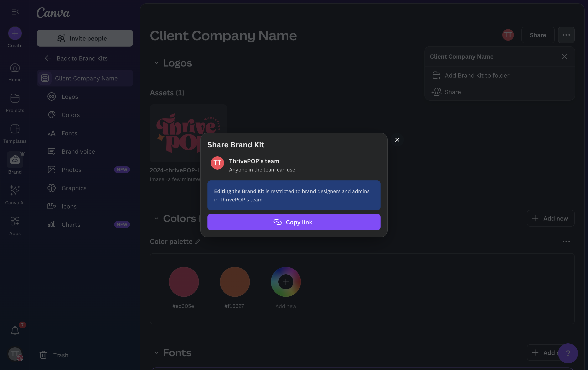Open Projects in the left rail
Screen dimensions: 588x370
[15, 103]
